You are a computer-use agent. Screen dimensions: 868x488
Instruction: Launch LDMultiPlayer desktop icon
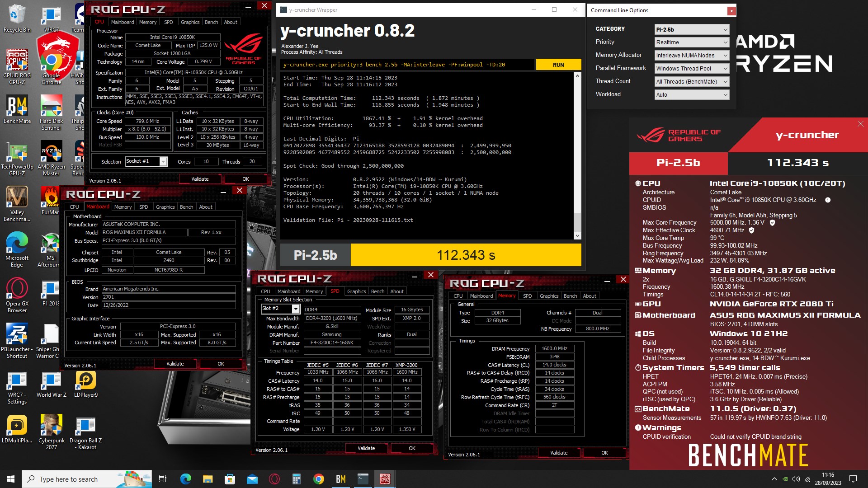coord(17,428)
